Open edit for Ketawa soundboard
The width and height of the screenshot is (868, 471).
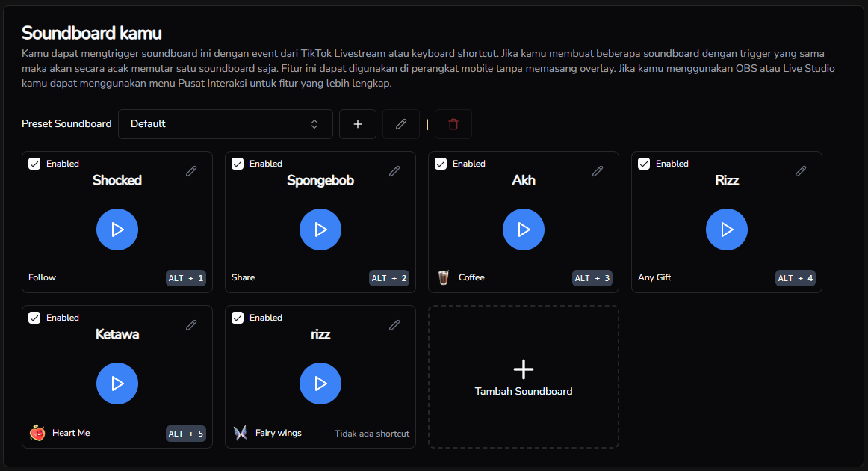191,325
